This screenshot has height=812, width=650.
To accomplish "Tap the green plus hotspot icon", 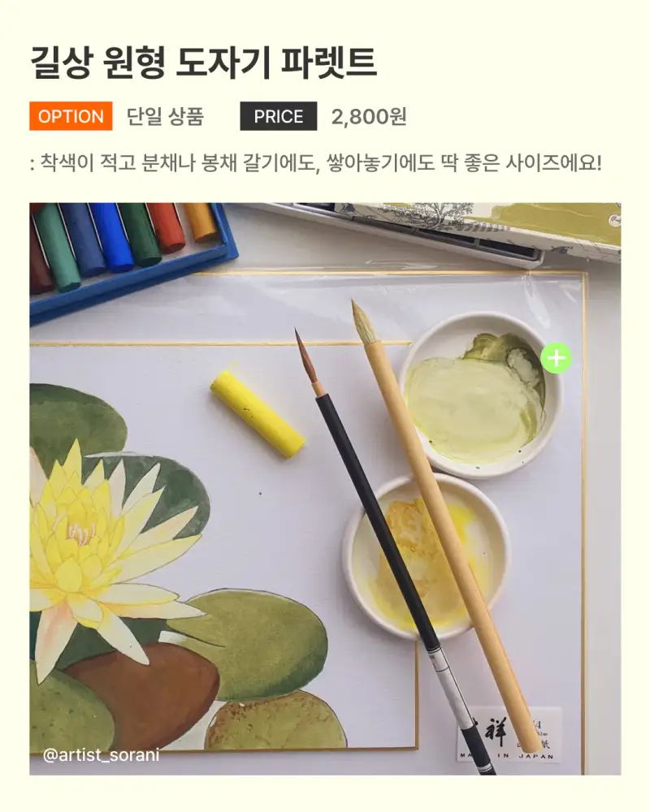I will click(557, 358).
